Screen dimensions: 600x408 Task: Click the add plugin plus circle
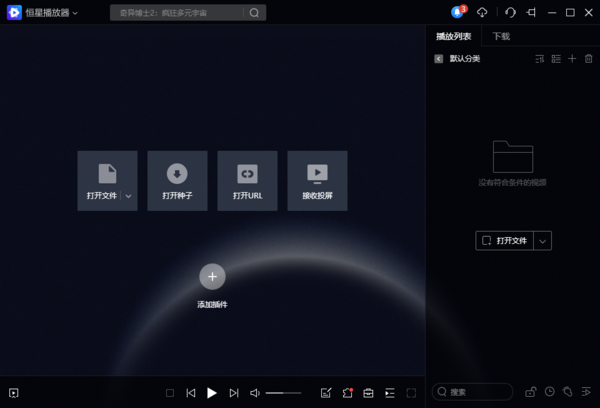click(212, 276)
